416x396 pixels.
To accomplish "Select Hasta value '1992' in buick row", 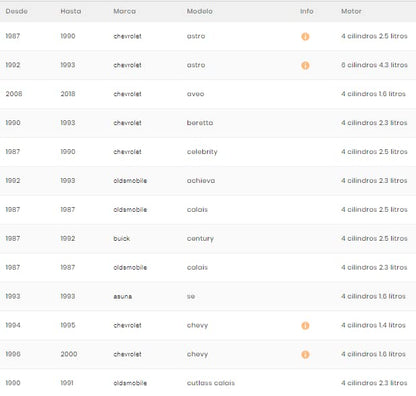I will (x=68, y=238).
